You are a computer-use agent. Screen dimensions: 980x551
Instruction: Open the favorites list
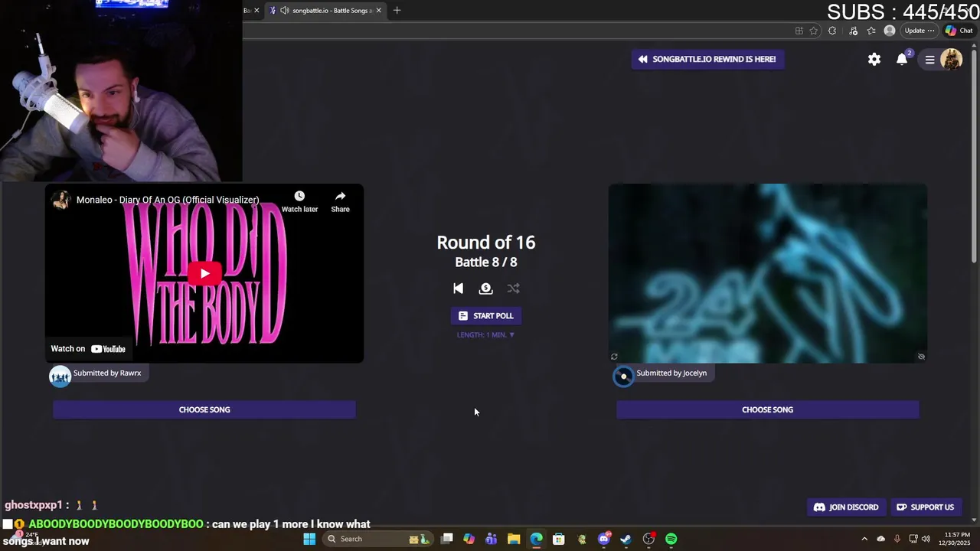[x=871, y=31]
